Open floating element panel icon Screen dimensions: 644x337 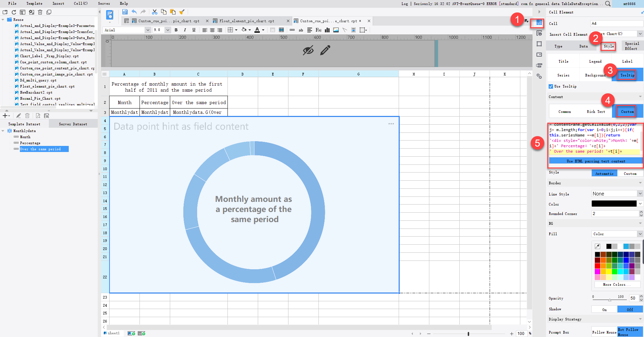click(539, 44)
